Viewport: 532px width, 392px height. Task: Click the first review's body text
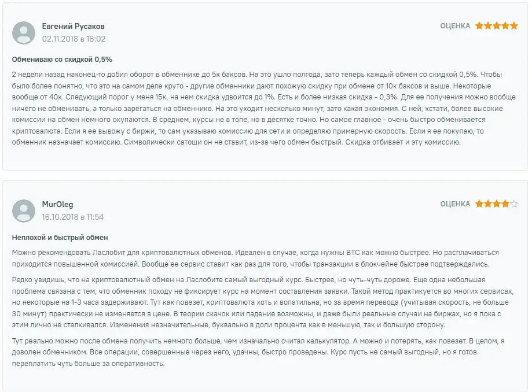(264, 109)
